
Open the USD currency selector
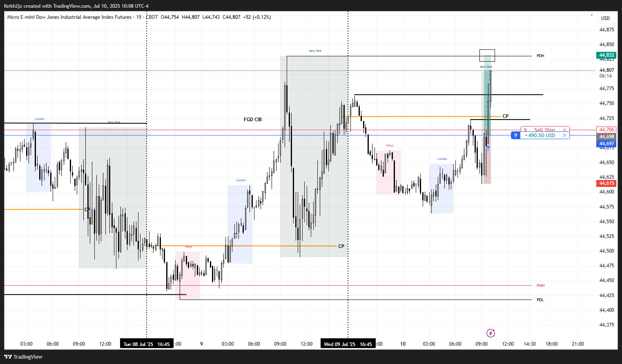click(605, 18)
